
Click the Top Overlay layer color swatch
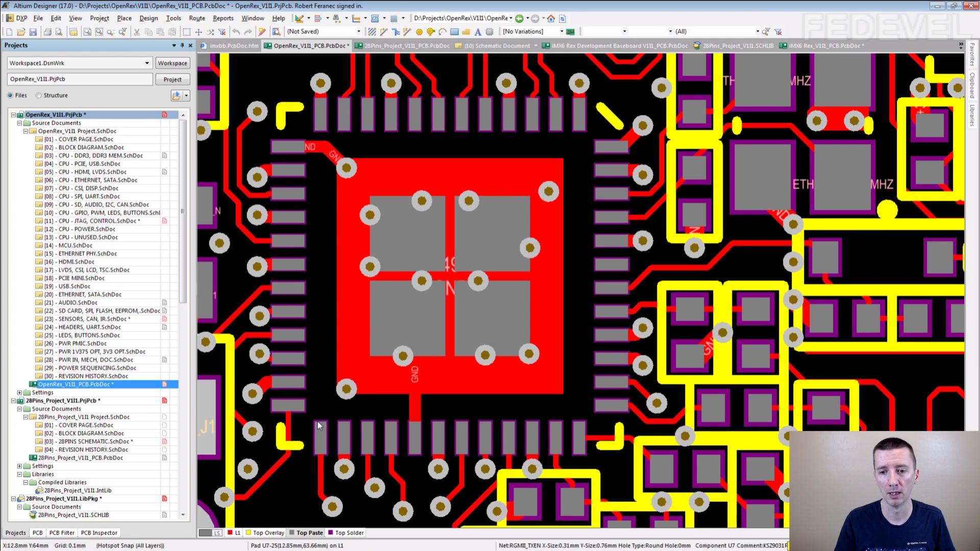tap(249, 533)
